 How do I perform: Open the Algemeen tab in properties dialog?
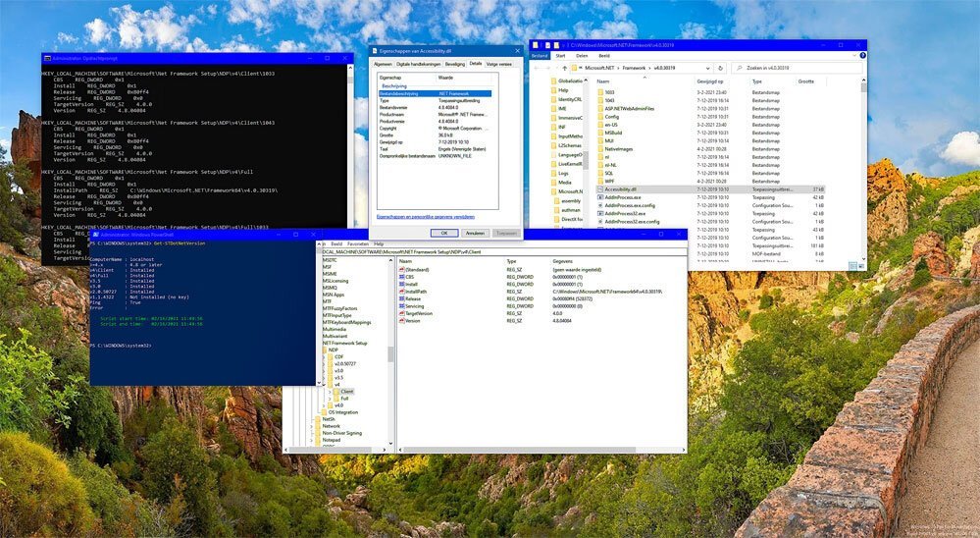pyautogui.click(x=382, y=64)
